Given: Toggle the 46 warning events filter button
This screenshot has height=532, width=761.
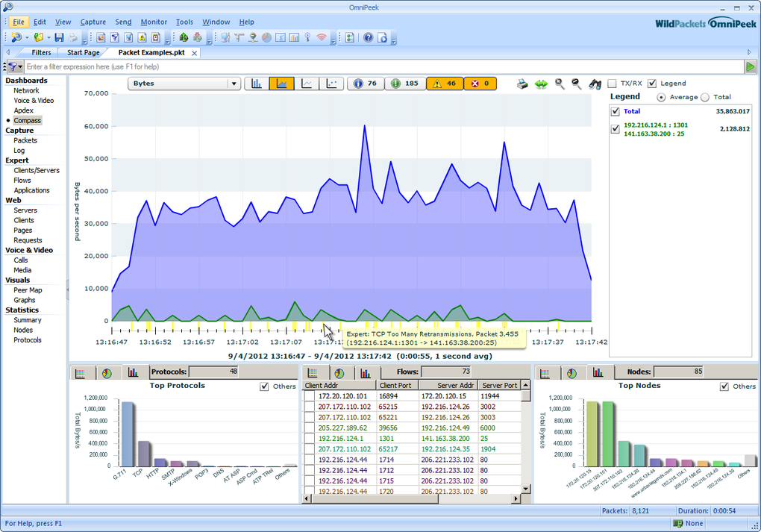Looking at the screenshot, I should (444, 84).
